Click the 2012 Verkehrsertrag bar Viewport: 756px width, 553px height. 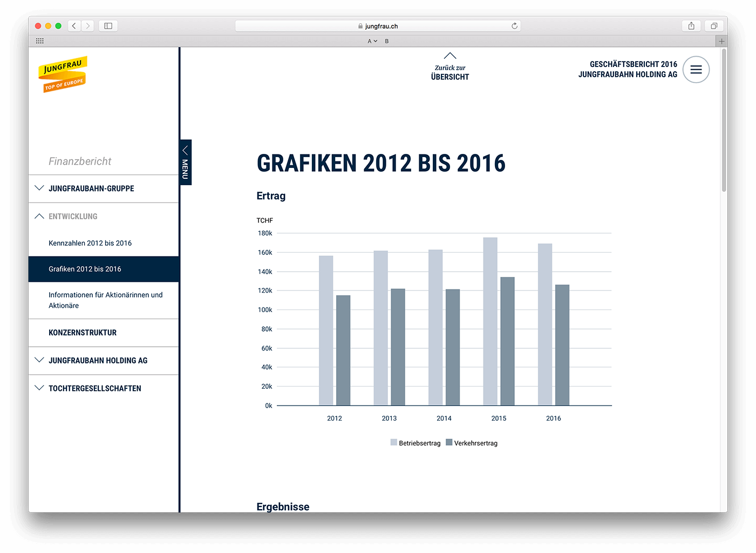coord(343,350)
